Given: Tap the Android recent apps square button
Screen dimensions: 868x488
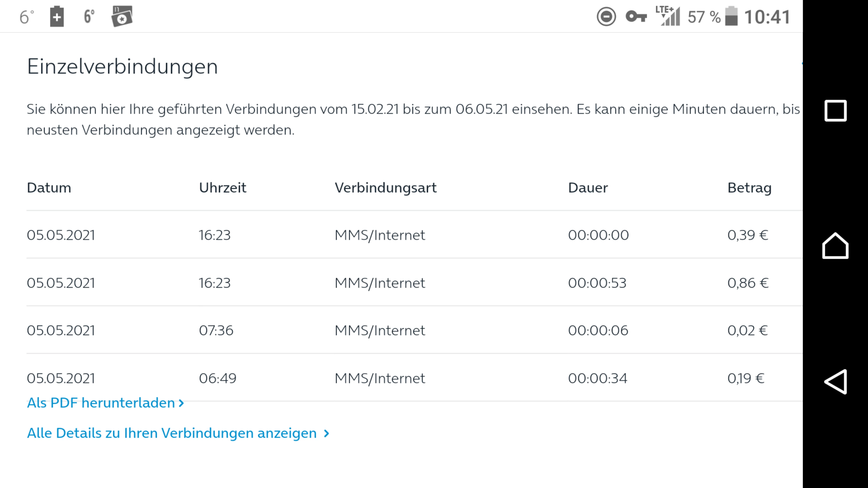Looking at the screenshot, I should (x=835, y=110).
